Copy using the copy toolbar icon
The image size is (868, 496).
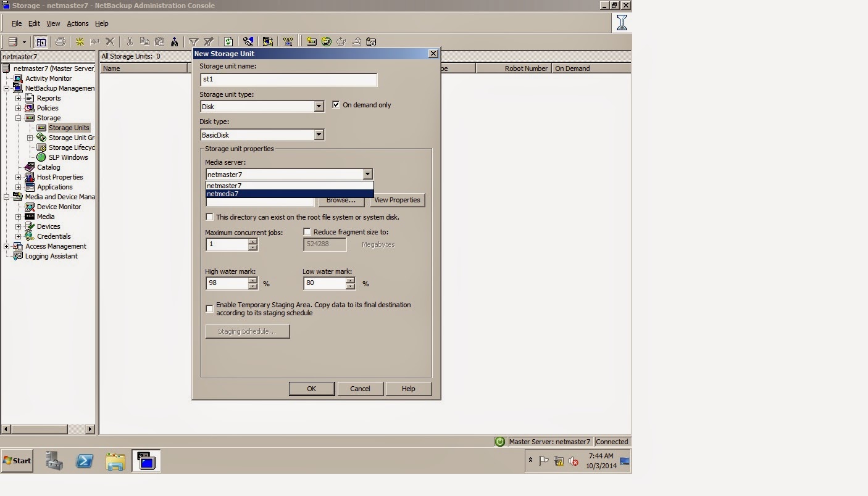(x=146, y=41)
